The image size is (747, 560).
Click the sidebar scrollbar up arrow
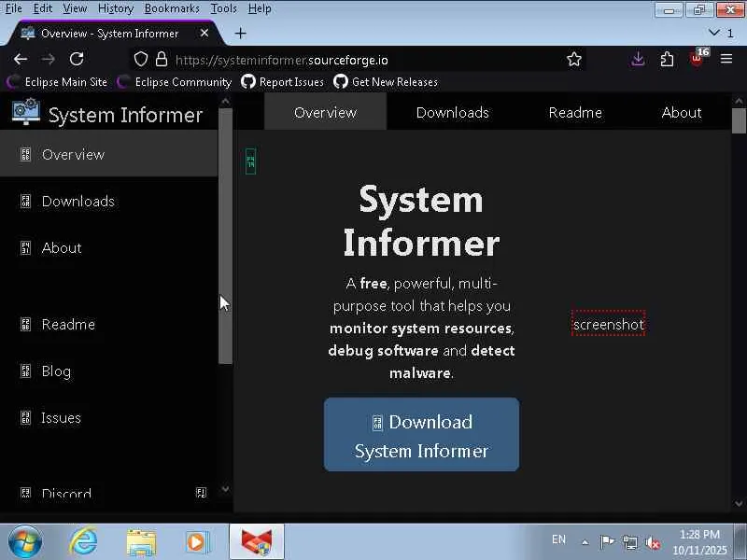[225, 101]
